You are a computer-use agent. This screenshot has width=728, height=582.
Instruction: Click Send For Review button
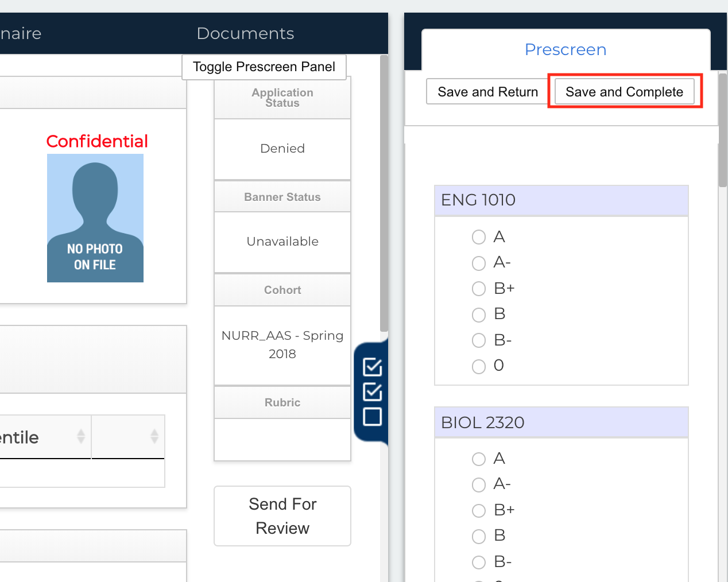click(282, 516)
